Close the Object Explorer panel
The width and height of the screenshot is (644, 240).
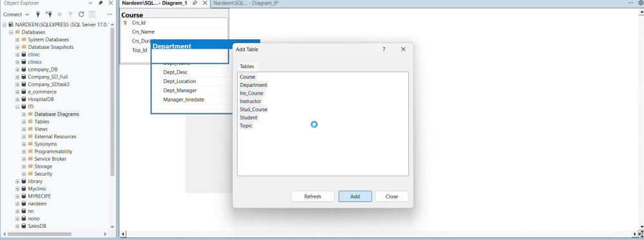click(x=111, y=3)
